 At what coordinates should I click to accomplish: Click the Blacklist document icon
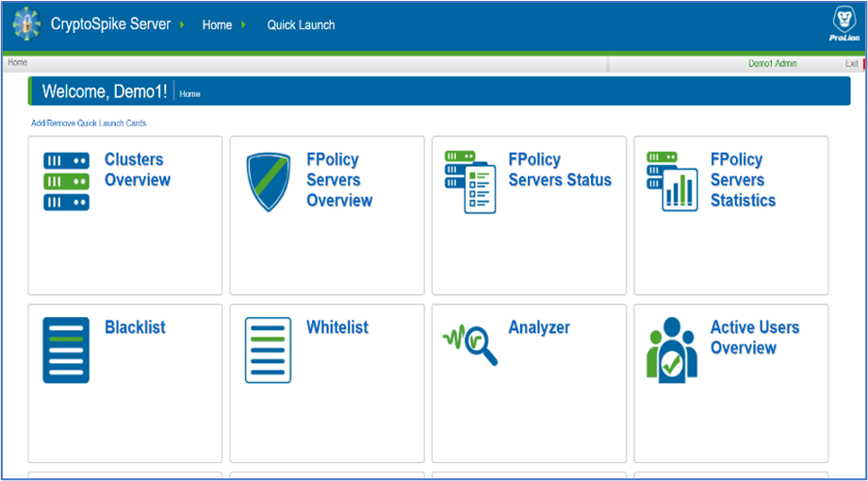pos(66,350)
